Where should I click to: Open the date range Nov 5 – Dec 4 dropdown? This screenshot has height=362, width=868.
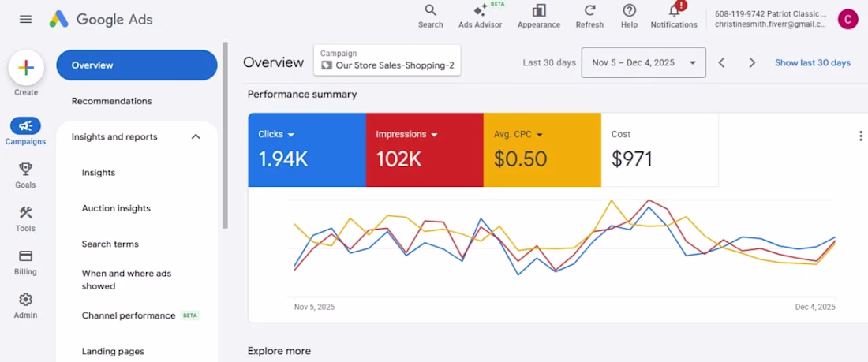[x=643, y=62]
